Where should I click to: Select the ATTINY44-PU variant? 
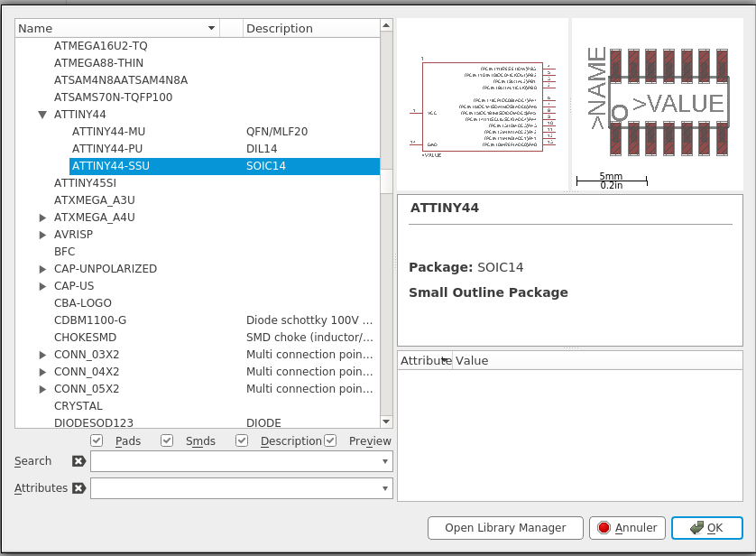pyautogui.click(x=107, y=149)
